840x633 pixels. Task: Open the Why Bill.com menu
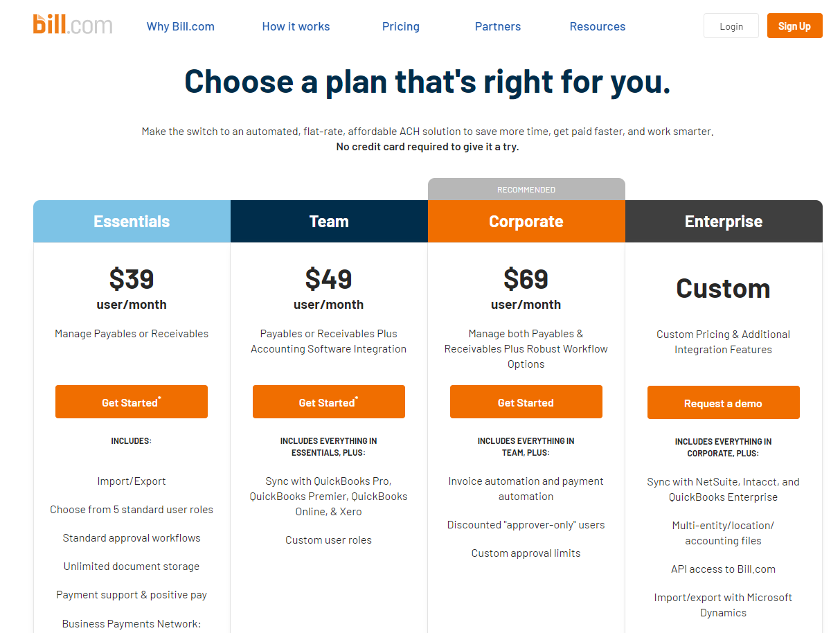[181, 26]
